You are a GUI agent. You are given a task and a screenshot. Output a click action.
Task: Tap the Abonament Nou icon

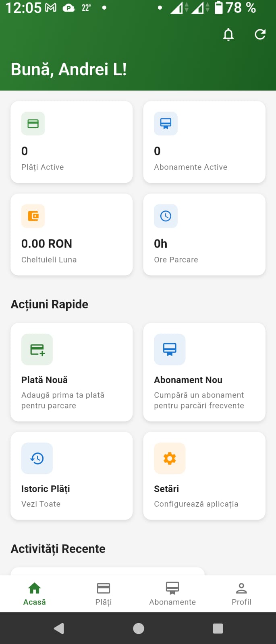[x=170, y=349]
